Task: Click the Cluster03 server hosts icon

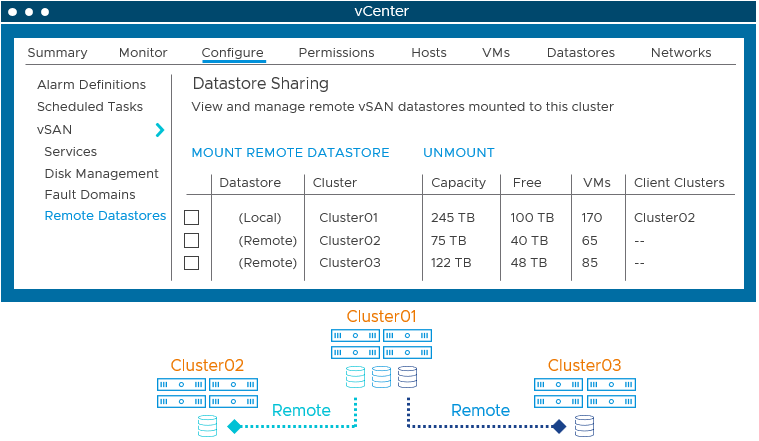Action: pos(584,392)
